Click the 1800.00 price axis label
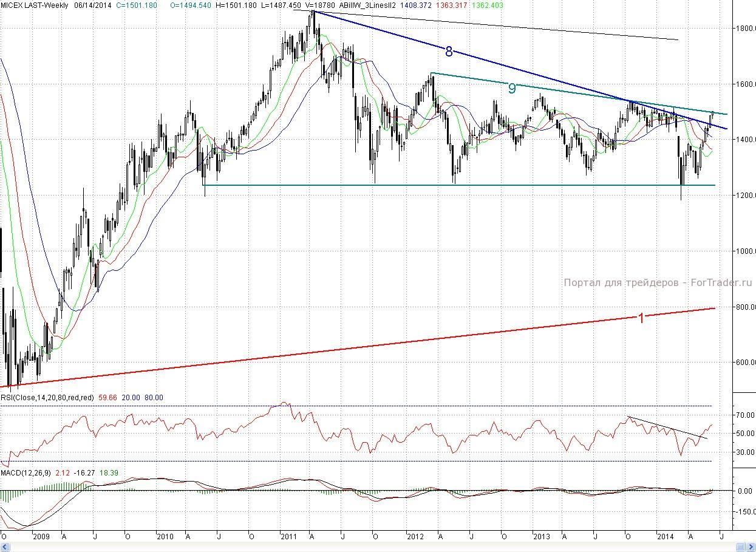The width and height of the screenshot is (756, 552). point(745,29)
